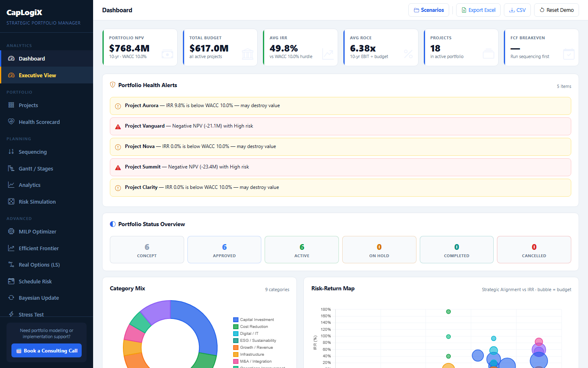Screen dimensions: 588x368
Task: Toggle Growth / Revenue legend swatch
Action: click(236, 348)
